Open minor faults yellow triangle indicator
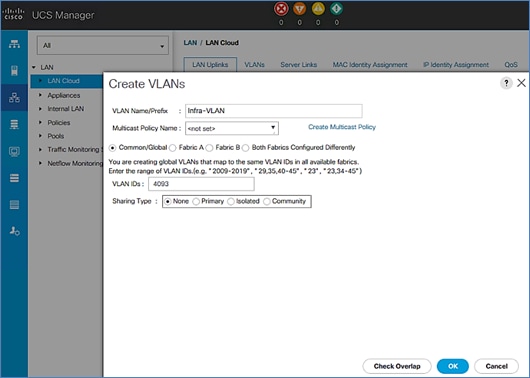530x378 pixels. [x=318, y=9]
